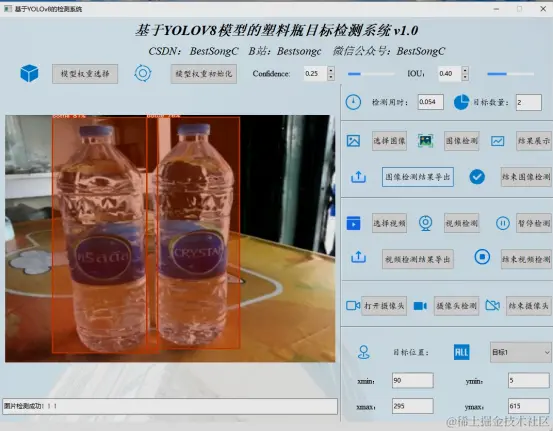Click the xmax field showing 295
The height and width of the screenshot is (432, 554).
413,406
